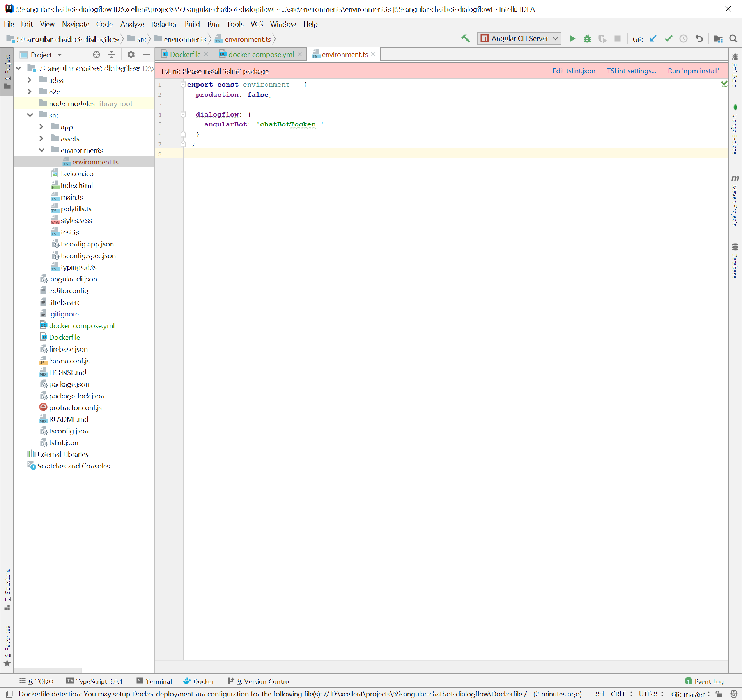Click the locate scroll-from-source target icon
742x700 pixels.
96,55
